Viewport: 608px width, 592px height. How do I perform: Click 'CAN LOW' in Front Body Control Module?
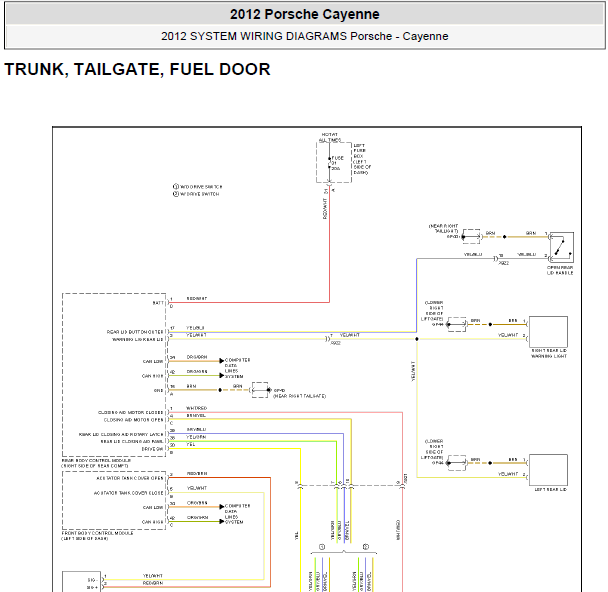click(x=153, y=507)
